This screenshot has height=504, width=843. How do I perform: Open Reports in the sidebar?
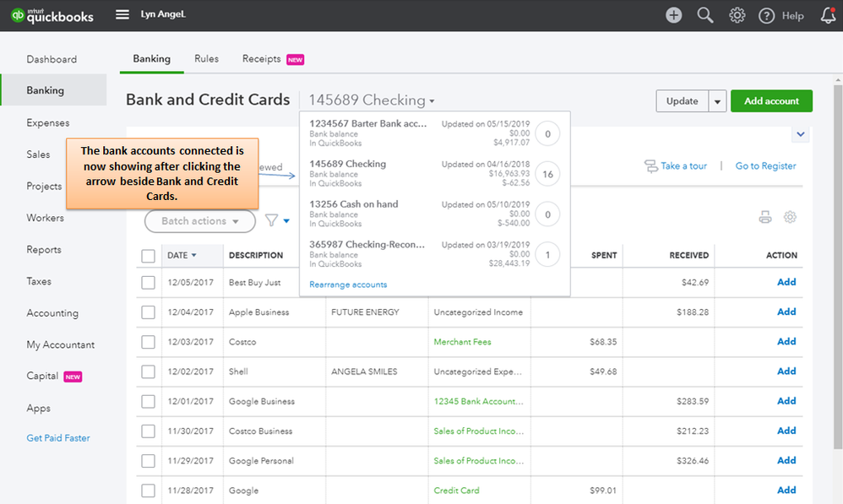(x=44, y=249)
